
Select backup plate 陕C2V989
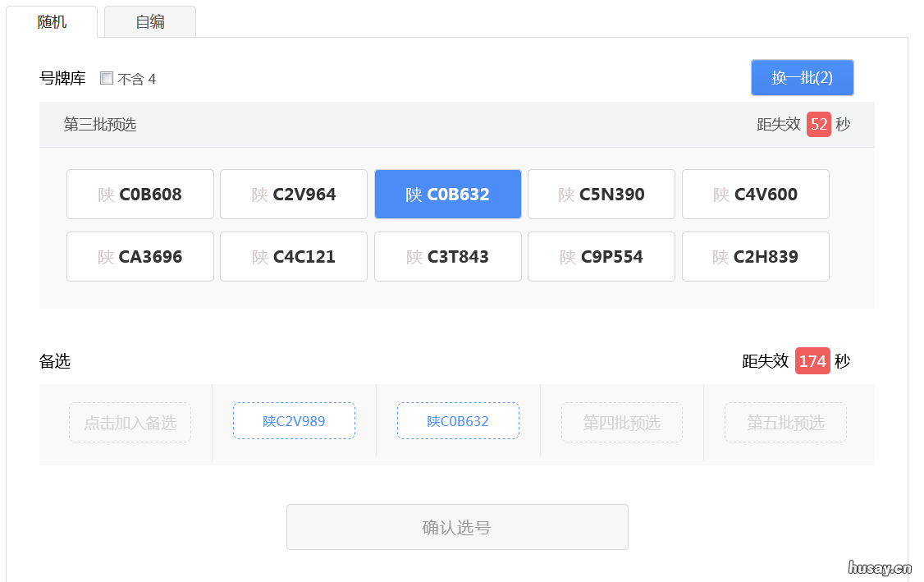coord(293,420)
